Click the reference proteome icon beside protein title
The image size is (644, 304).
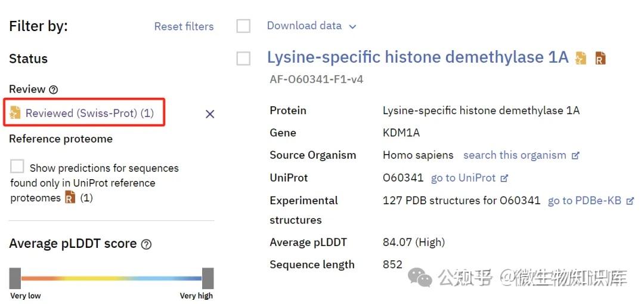coord(600,58)
